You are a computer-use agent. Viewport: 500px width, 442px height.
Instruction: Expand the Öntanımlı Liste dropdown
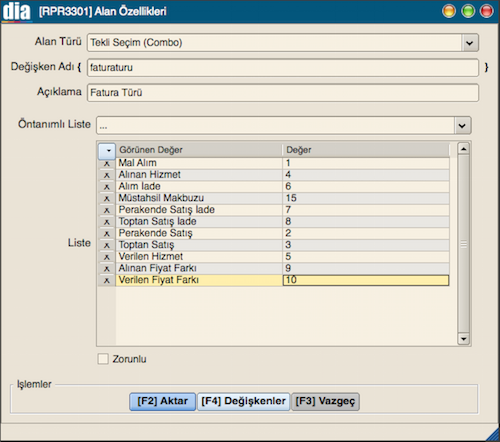tap(462, 126)
